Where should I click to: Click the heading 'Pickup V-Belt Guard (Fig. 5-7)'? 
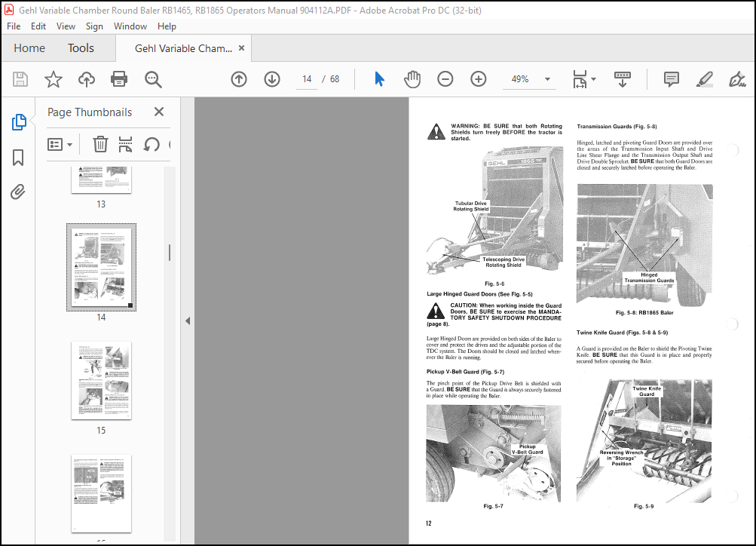(x=465, y=372)
